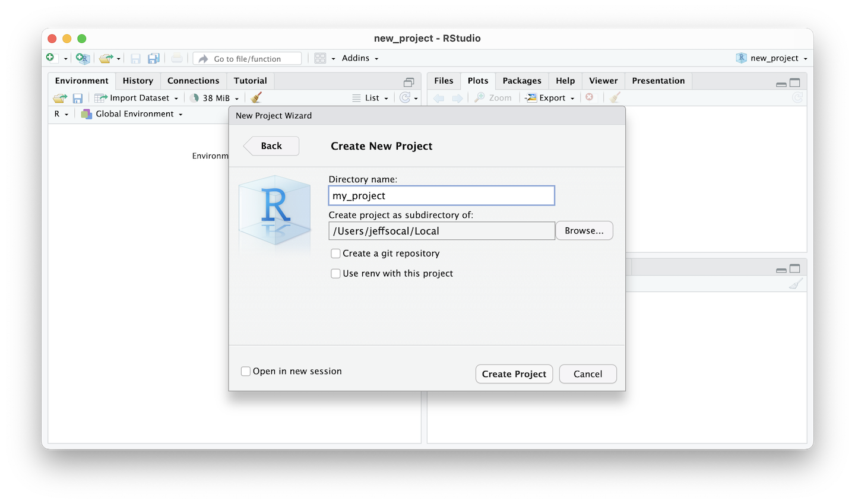Open the Connections tab

click(193, 81)
